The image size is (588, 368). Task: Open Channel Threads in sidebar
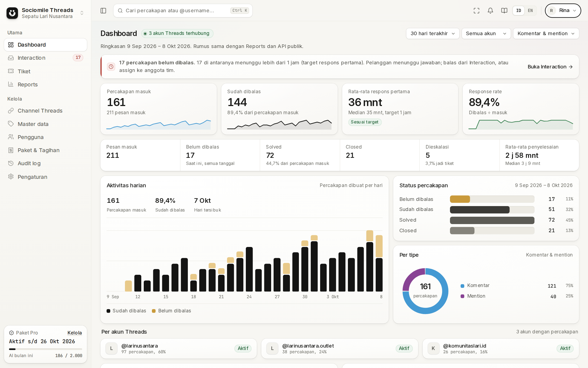(45, 111)
